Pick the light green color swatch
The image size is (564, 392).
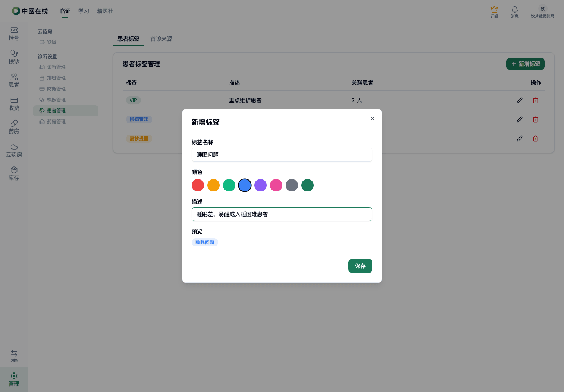(x=229, y=185)
